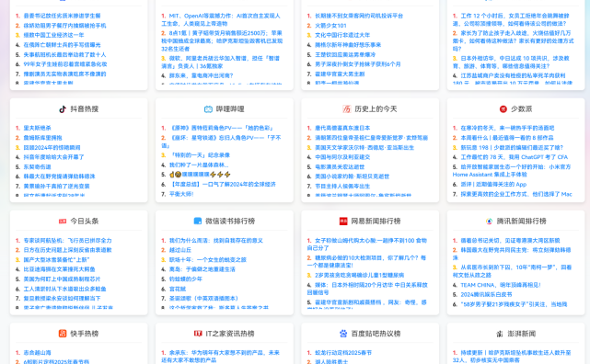This screenshot has width=590, height=364.
Task: Open the book 宫花赋
Action: (178, 289)
